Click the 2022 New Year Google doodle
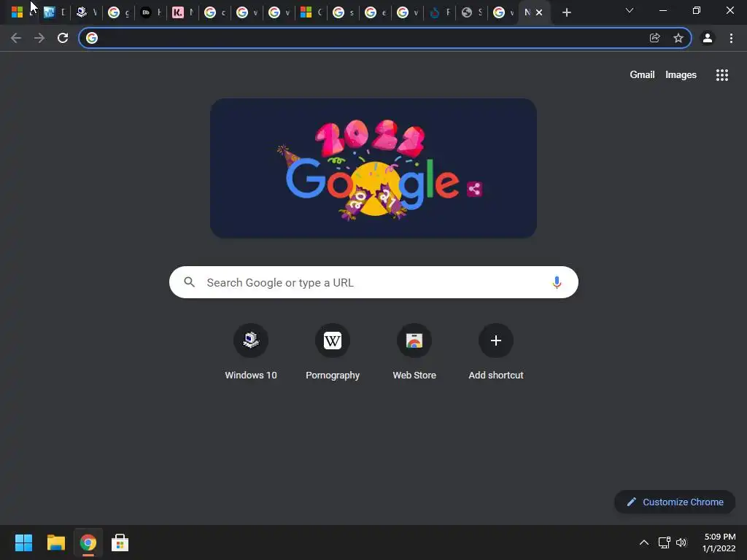This screenshot has height=560, width=747. pyautogui.click(x=373, y=168)
